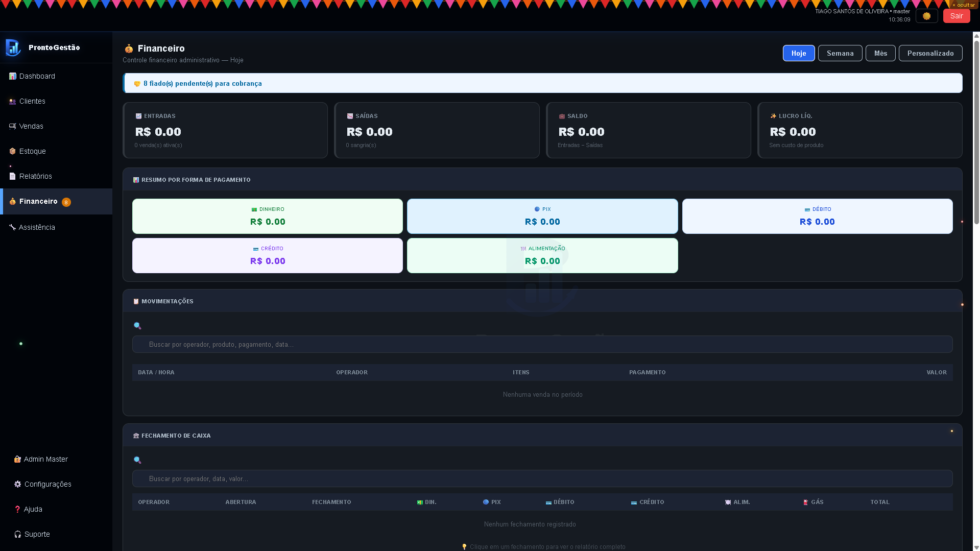The width and height of the screenshot is (980, 551).
Task: Focus the Movimentações search field
Action: click(x=542, y=344)
